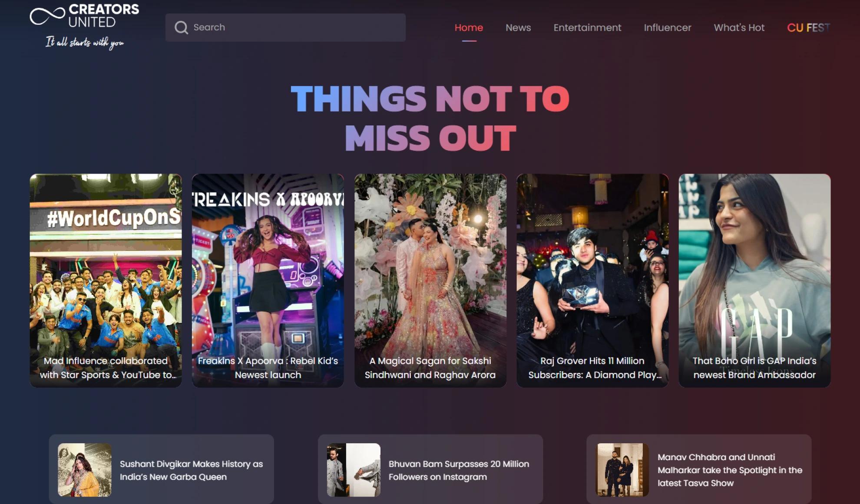Open What's Hot page
860x504 pixels.
tap(739, 28)
